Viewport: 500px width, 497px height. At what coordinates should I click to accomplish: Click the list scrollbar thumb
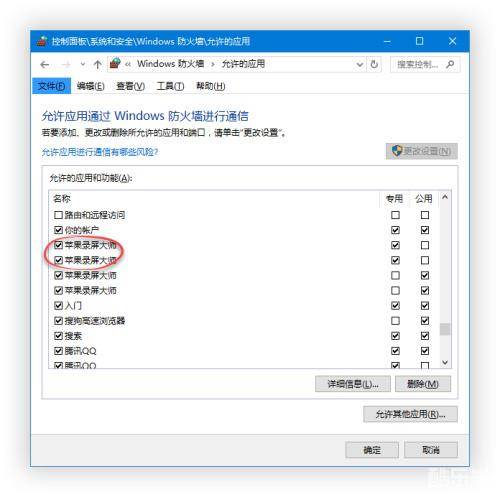click(445, 329)
